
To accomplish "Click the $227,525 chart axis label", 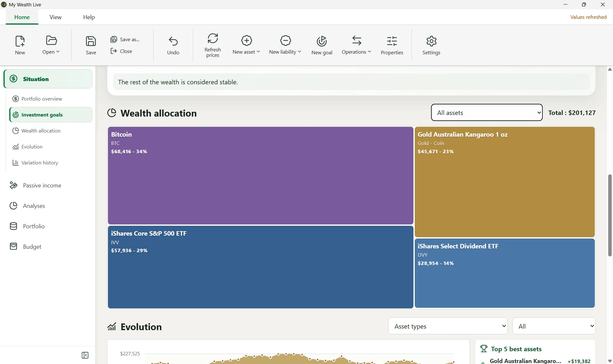I will click(x=130, y=354).
